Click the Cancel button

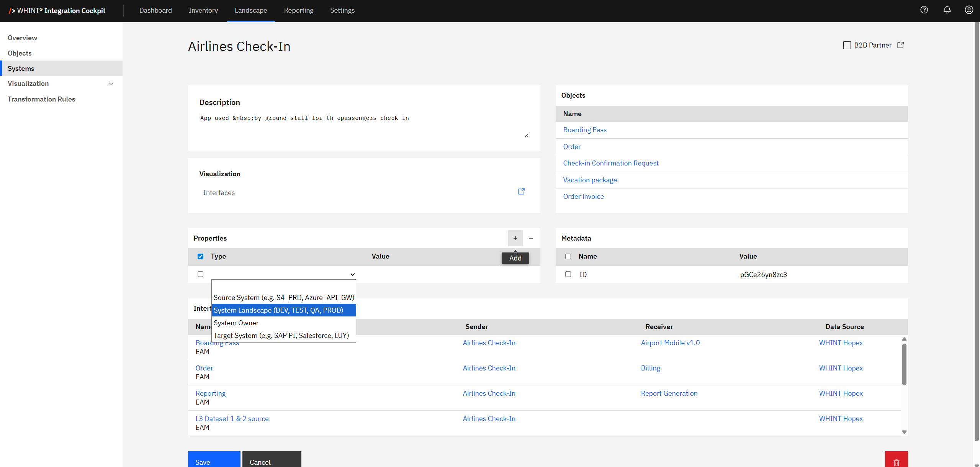pyautogui.click(x=272, y=460)
